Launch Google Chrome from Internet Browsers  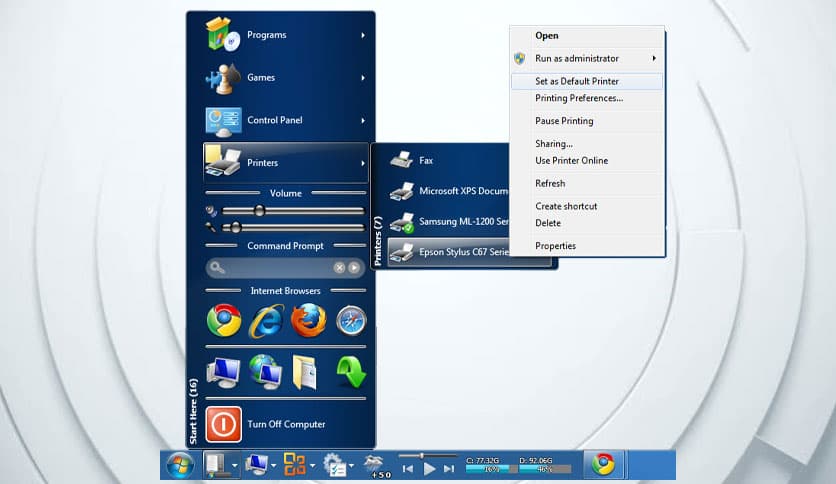coord(224,320)
